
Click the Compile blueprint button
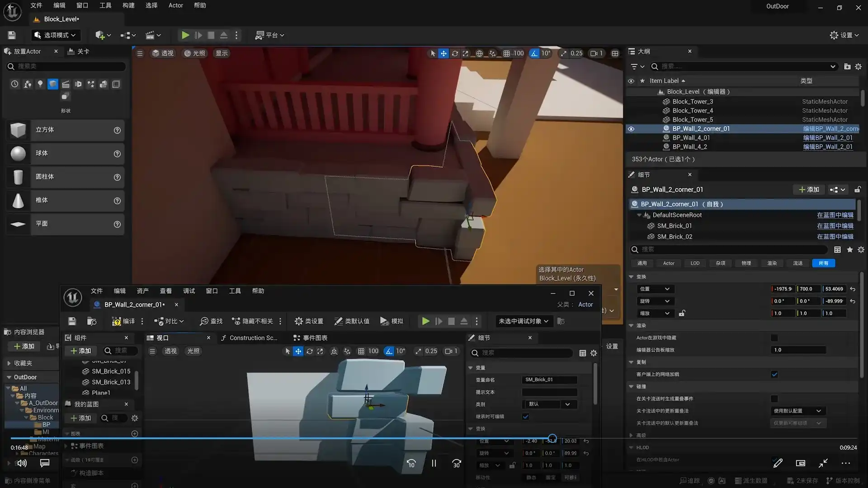pos(123,321)
